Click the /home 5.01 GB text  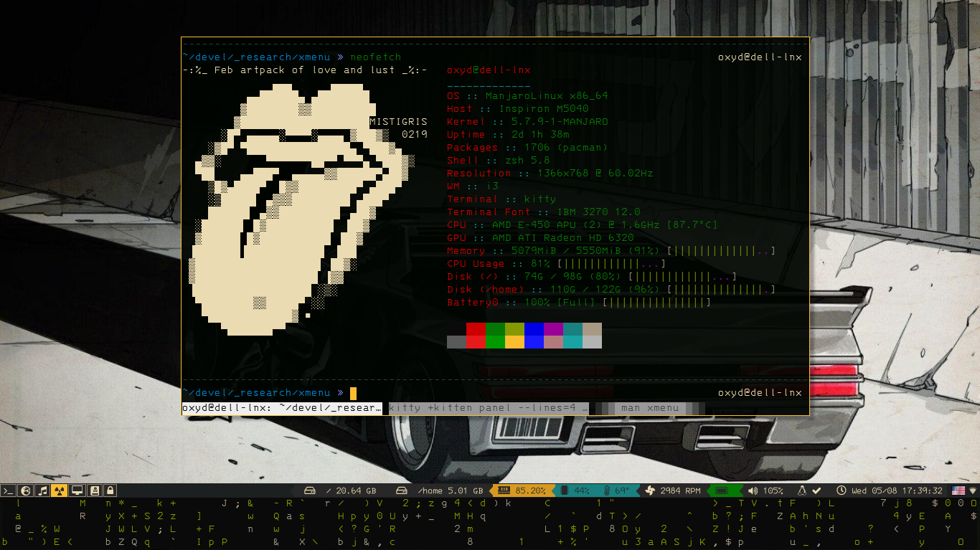tap(450, 491)
